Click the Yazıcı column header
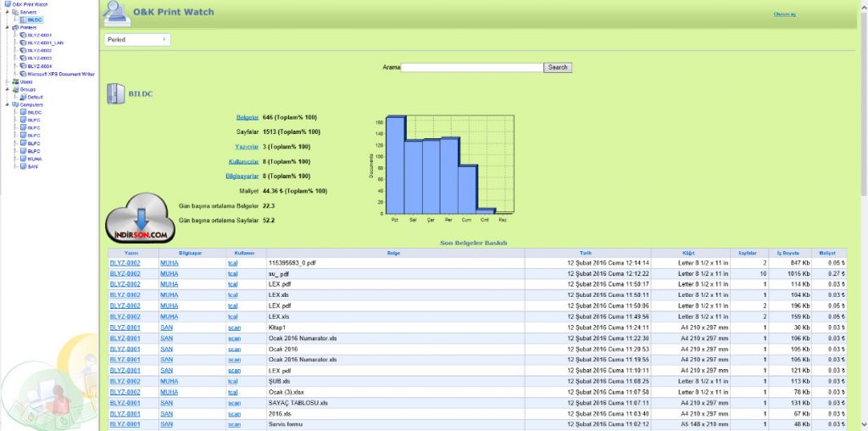The width and height of the screenshot is (868, 431). pos(131,253)
